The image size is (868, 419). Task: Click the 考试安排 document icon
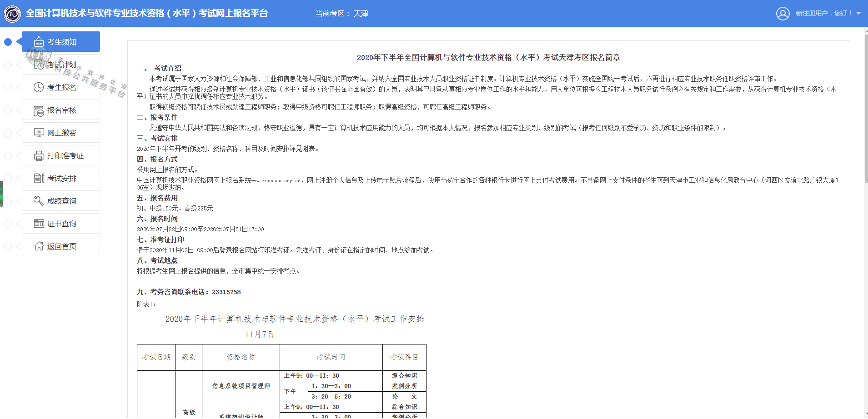(39, 178)
